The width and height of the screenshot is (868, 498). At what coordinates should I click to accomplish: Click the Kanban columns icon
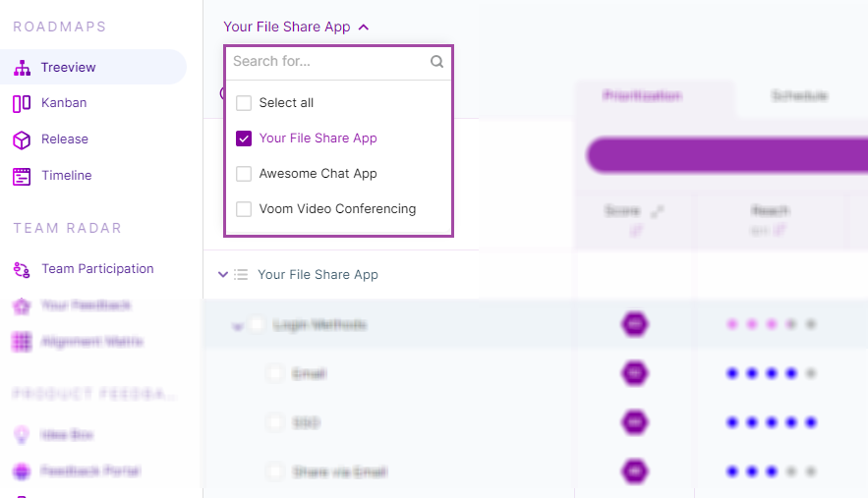[22, 103]
